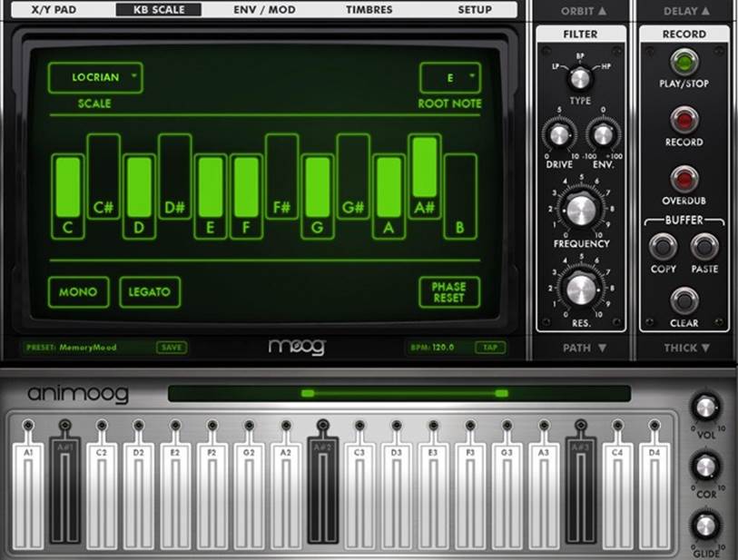Expand the DELAY module selector
Screen dimensions: 738x560
tap(686, 11)
